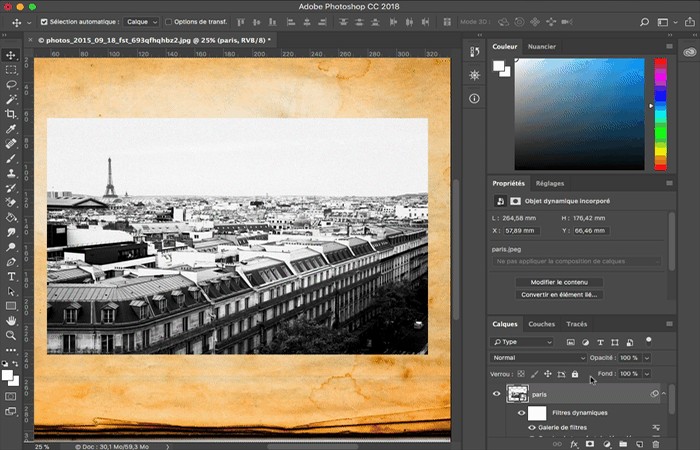
Task: Pick a hue on the color spectrum bar
Action: 660,114
